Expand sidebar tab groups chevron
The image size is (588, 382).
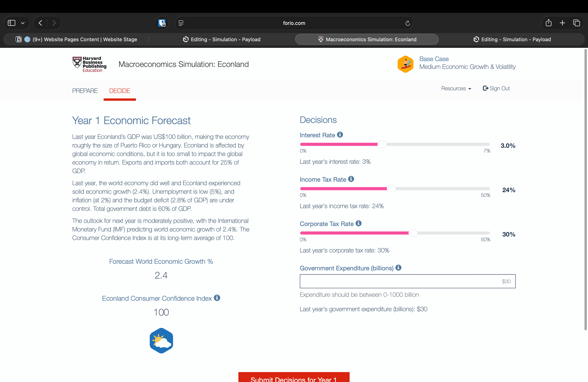point(23,23)
